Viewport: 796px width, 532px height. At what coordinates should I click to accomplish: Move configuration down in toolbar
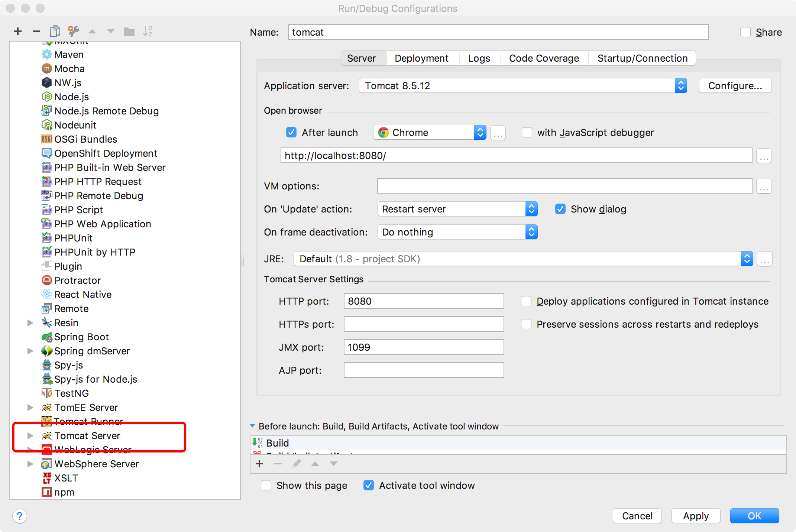tap(111, 32)
